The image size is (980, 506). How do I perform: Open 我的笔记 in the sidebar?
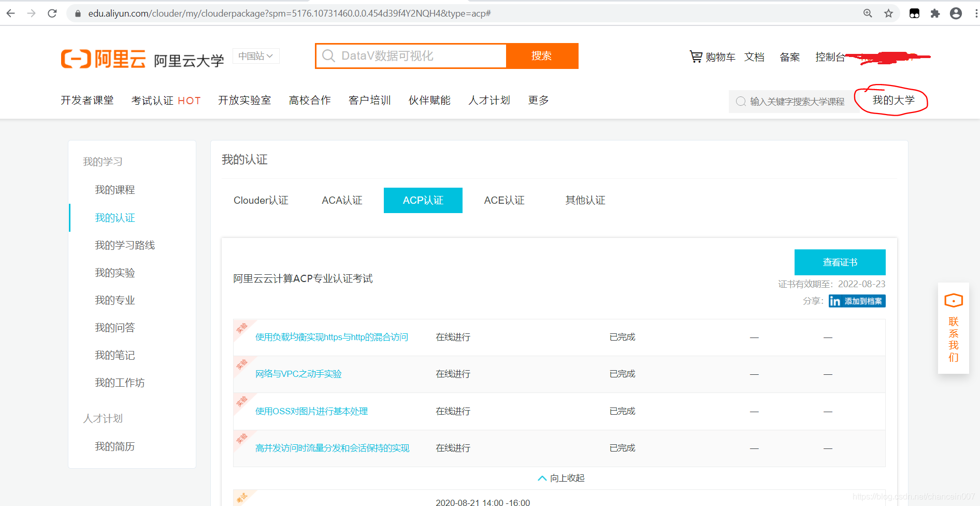tap(115, 355)
